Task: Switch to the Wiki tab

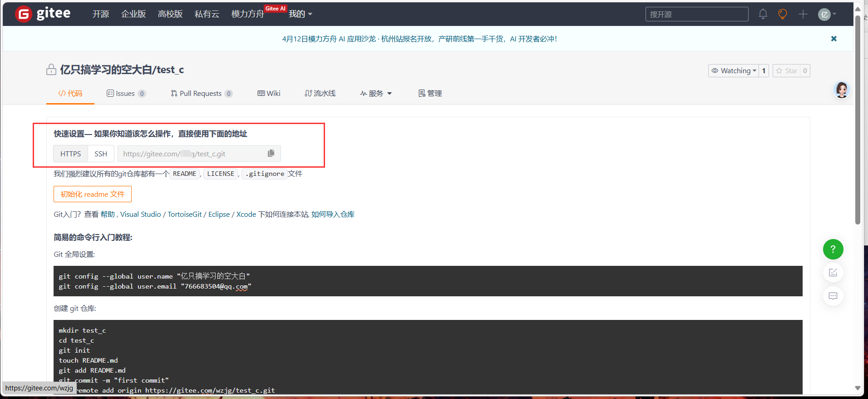Action: click(269, 93)
